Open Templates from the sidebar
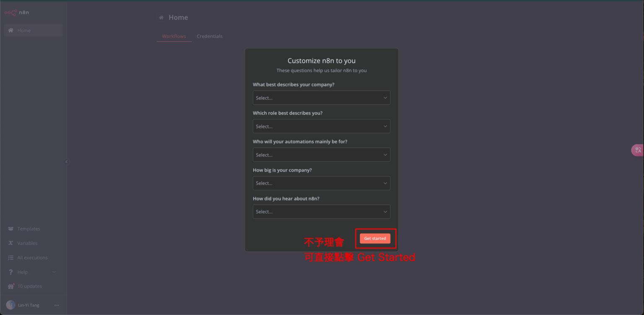This screenshot has width=644, height=315. [29, 229]
